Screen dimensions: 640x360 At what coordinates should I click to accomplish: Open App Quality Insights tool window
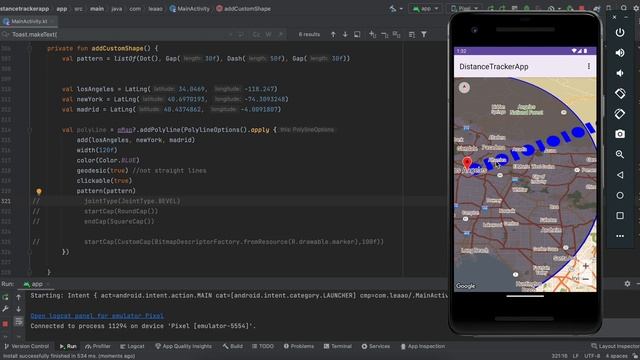pyautogui.click(x=183, y=346)
